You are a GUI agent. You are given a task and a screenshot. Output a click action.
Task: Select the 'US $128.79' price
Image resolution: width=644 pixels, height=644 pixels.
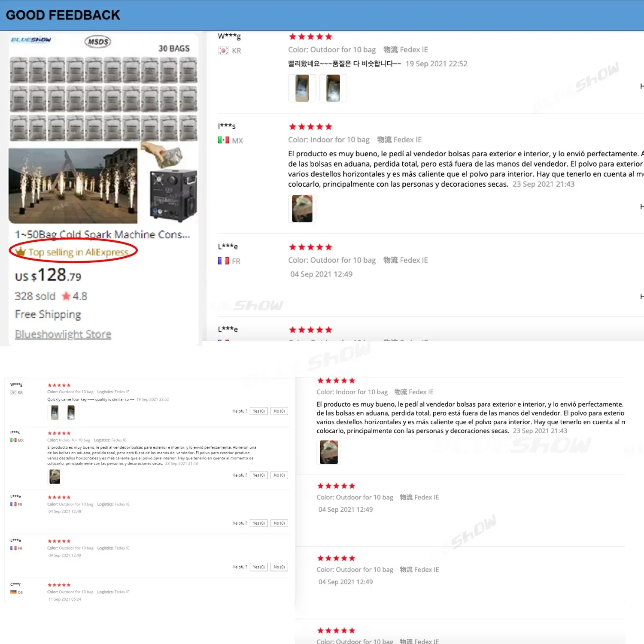click(x=48, y=275)
